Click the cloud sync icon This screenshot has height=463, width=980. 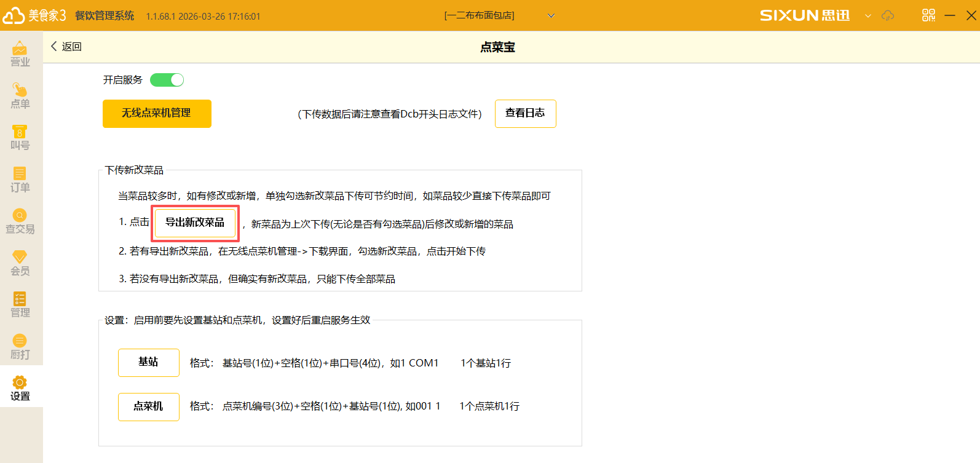tap(887, 15)
